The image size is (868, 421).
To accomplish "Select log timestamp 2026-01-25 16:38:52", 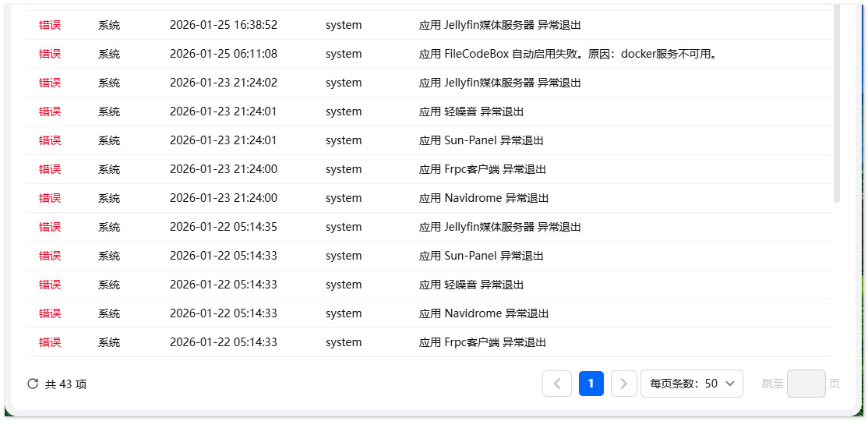I will (223, 25).
